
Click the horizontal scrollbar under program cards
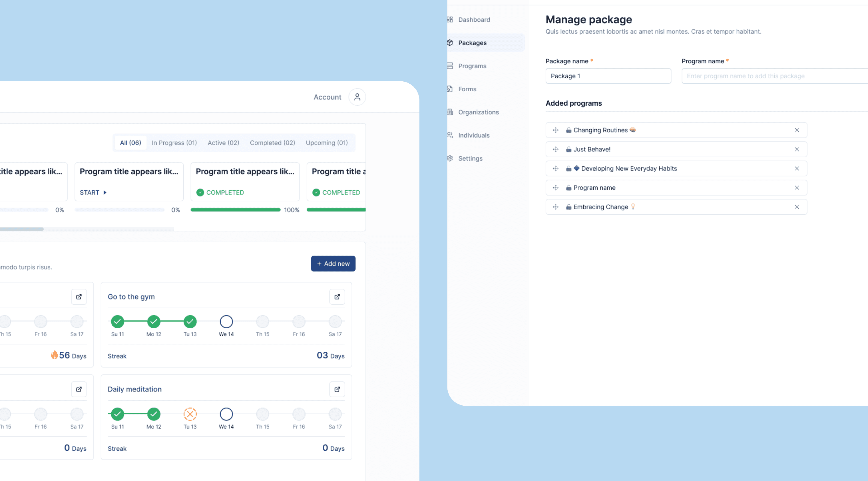click(x=22, y=229)
